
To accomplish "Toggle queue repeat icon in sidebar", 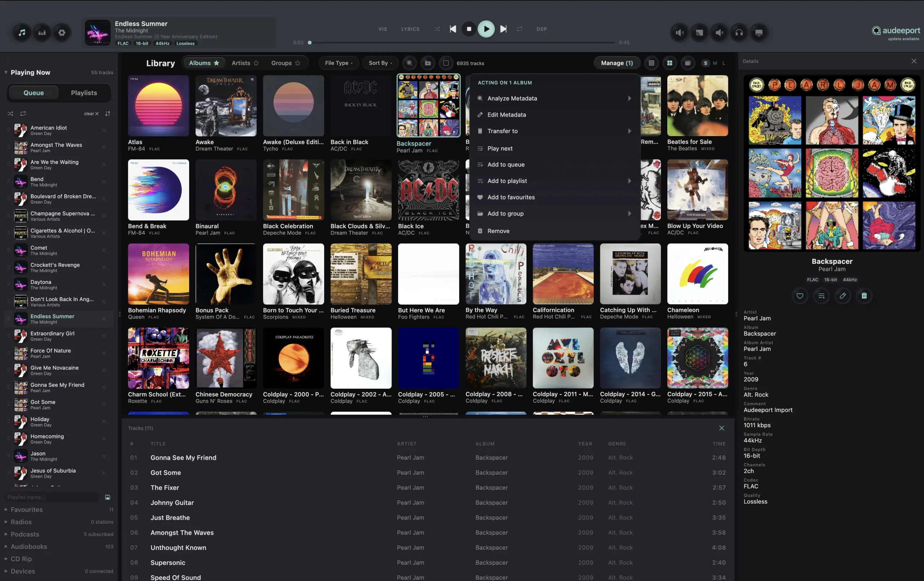I will pyautogui.click(x=23, y=114).
